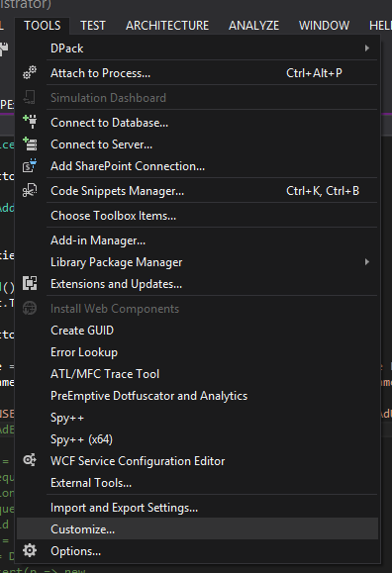Click the WCF Service Configuration Editor icon

[x=30, y=460]
